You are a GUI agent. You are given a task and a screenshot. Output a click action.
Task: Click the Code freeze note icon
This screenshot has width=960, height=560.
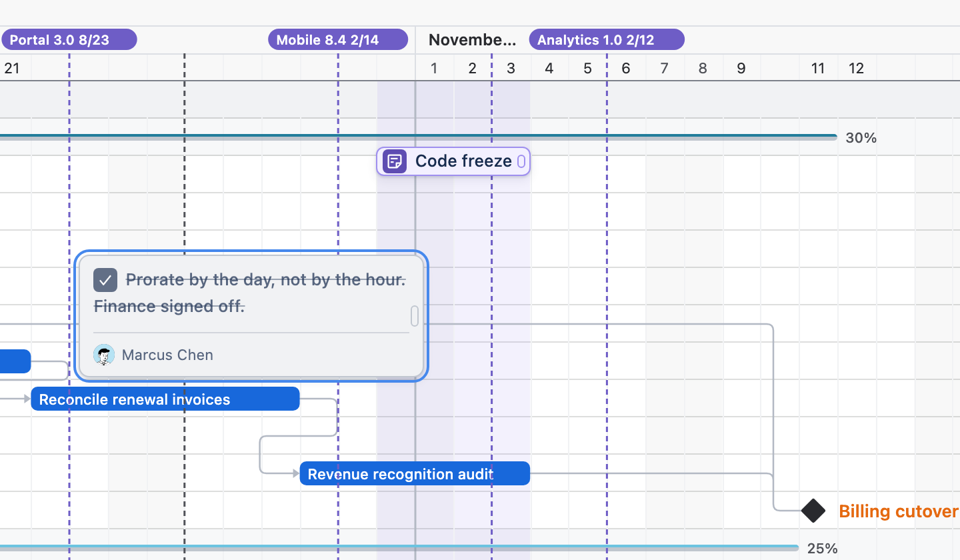click(x=395, y=161)
